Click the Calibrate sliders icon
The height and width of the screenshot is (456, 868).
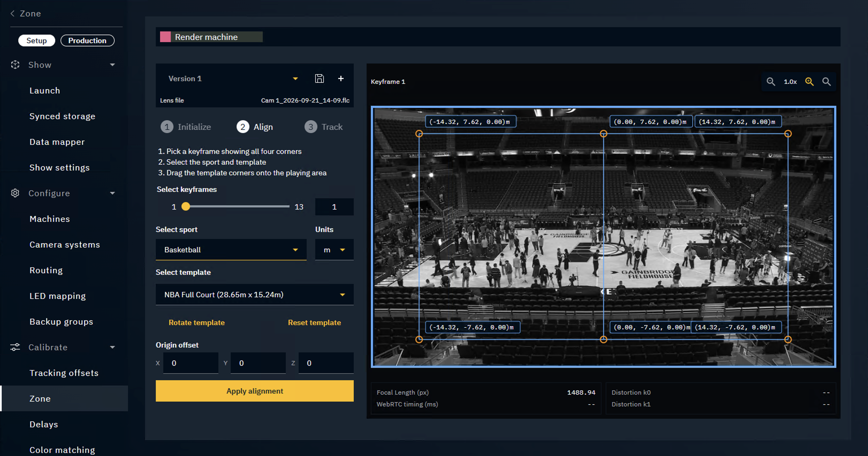(x=15, y=347)
